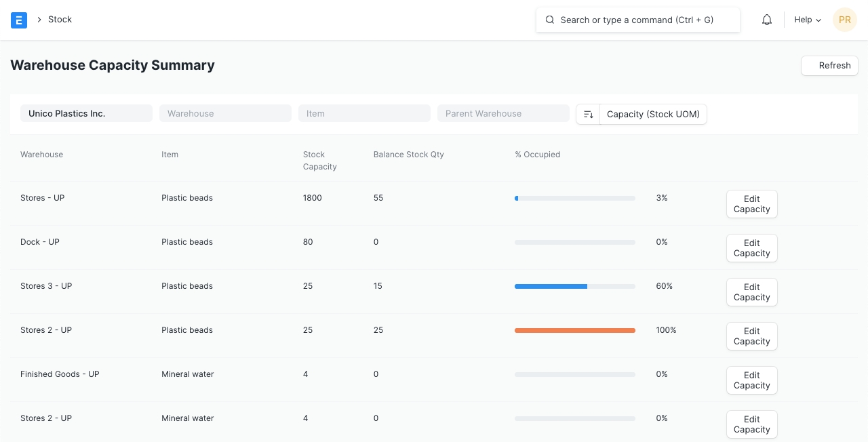Toggle the sort order direction icon
Image resolution: width=868 pixels, height=442 pixels.
click(x=588, y=115)
